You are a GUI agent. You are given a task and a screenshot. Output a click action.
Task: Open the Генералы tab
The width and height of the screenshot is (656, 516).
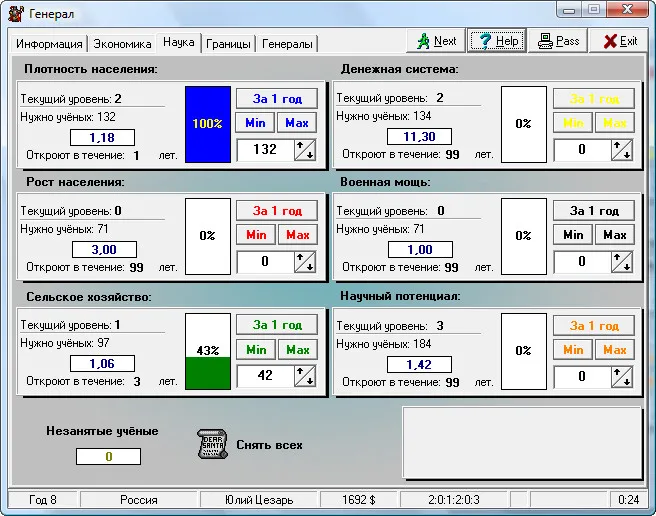(x=287, y=44)
